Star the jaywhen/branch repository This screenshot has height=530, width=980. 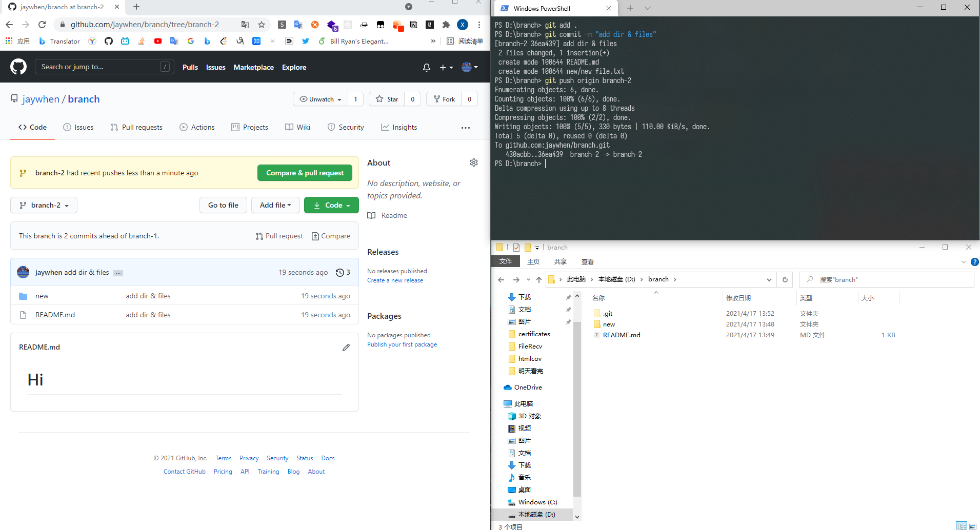click(387, 99)
